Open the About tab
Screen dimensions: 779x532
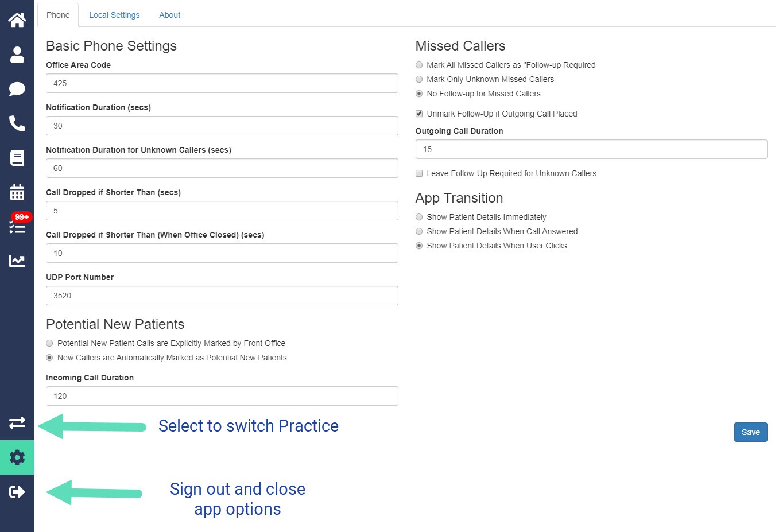(x=169, y=15)
